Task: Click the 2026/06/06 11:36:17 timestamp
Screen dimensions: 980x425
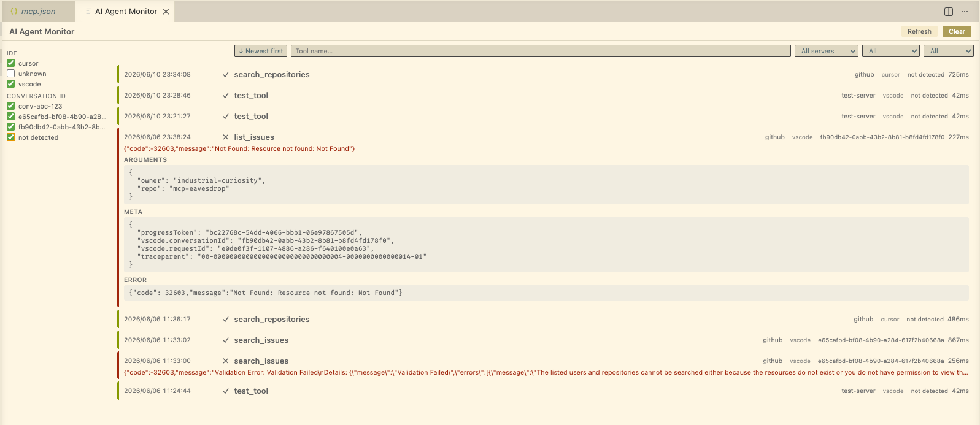Action: [157, 320]
